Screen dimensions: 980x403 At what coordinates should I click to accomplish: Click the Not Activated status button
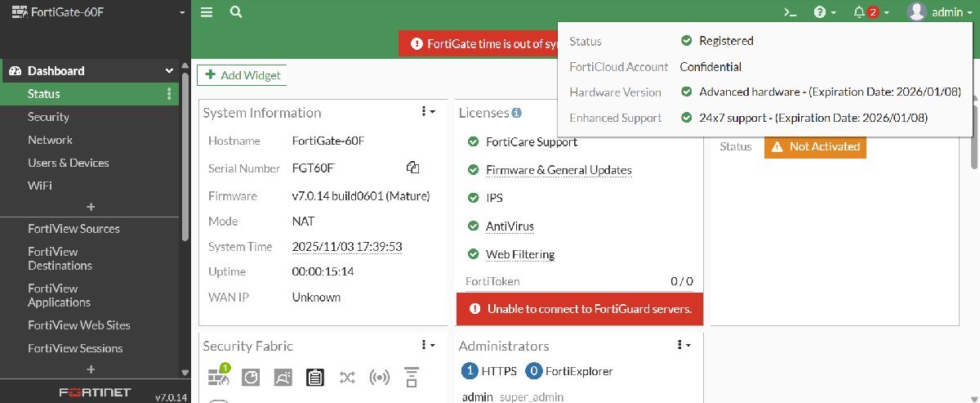(x=815, y=147)
